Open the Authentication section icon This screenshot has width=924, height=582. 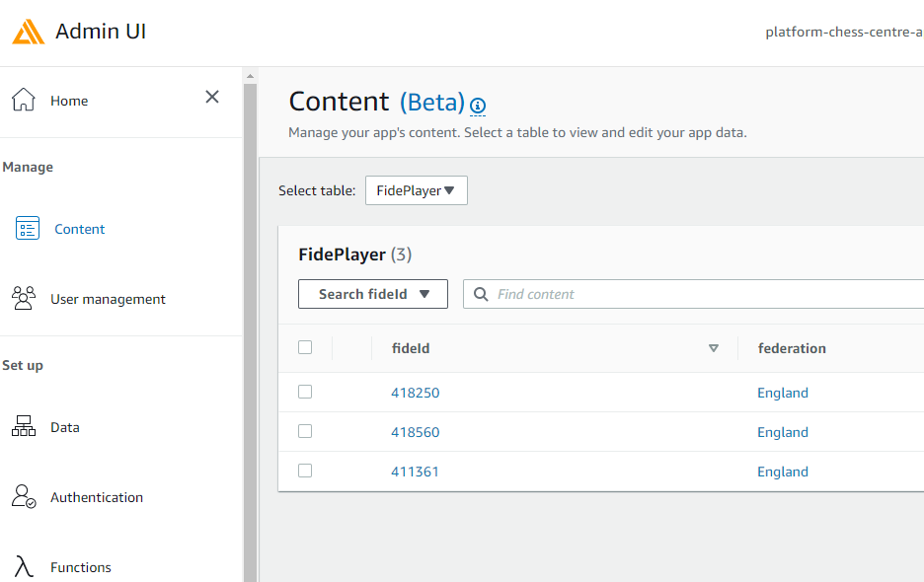[x=23, y=496]
